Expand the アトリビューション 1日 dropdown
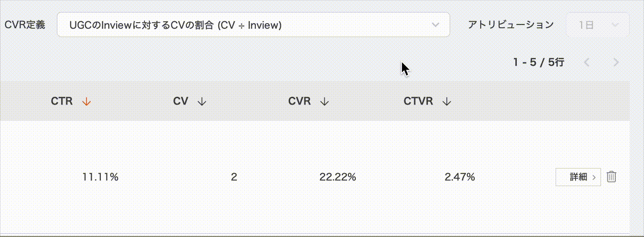Viewport: 644px width, 237px height. 598,25
